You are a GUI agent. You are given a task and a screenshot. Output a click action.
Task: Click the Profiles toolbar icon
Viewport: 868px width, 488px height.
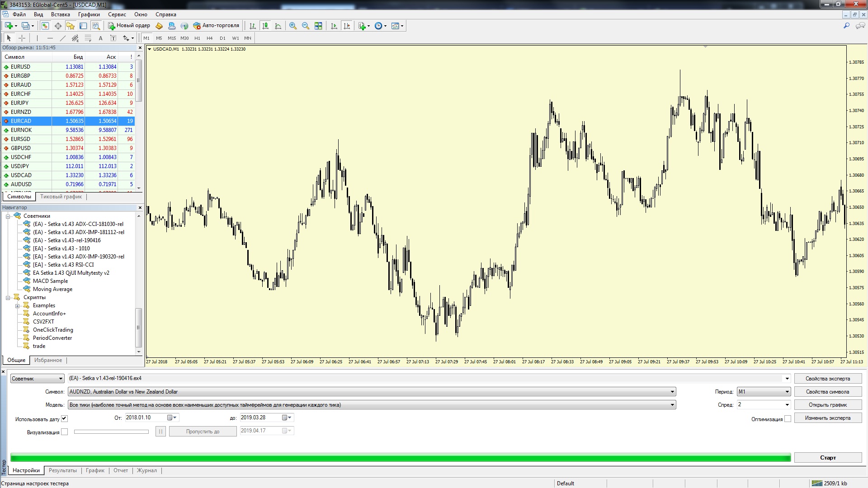26,26
